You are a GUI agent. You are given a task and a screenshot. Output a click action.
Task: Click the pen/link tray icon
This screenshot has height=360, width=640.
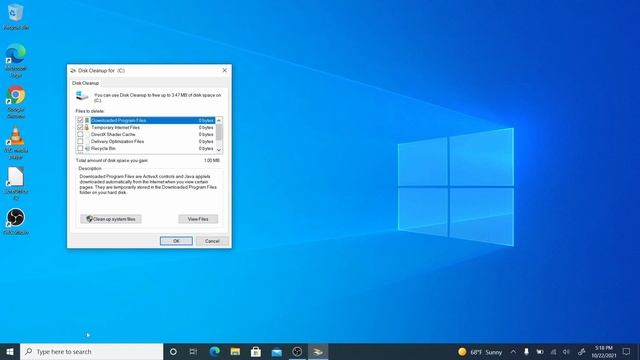582,351
